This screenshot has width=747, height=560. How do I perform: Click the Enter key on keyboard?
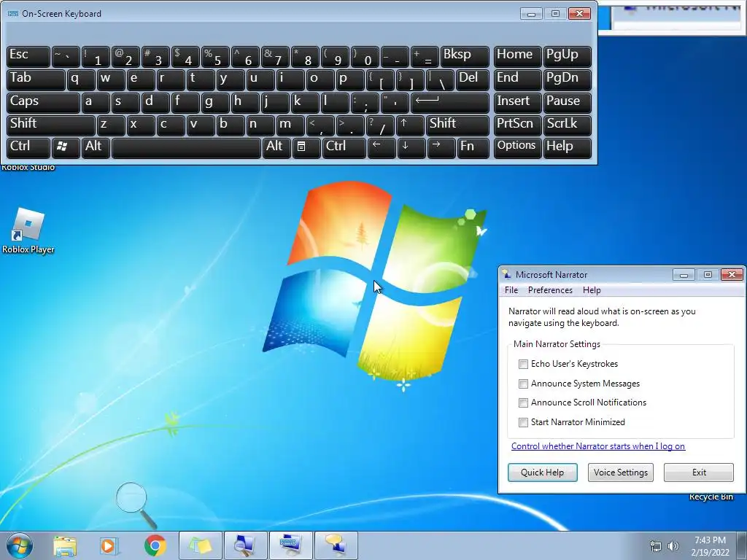pos(449,103)
